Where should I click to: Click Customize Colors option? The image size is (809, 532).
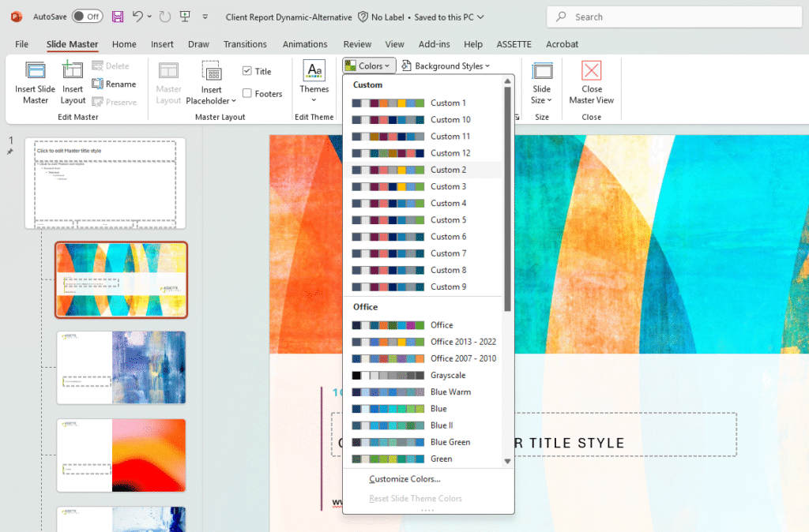pyautogui.click(x=404, y=479)
